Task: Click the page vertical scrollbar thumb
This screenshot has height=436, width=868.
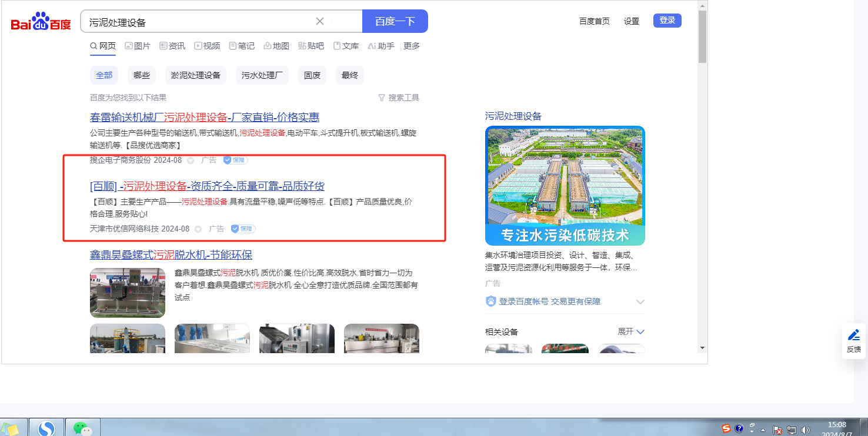Action: point(702,36)
